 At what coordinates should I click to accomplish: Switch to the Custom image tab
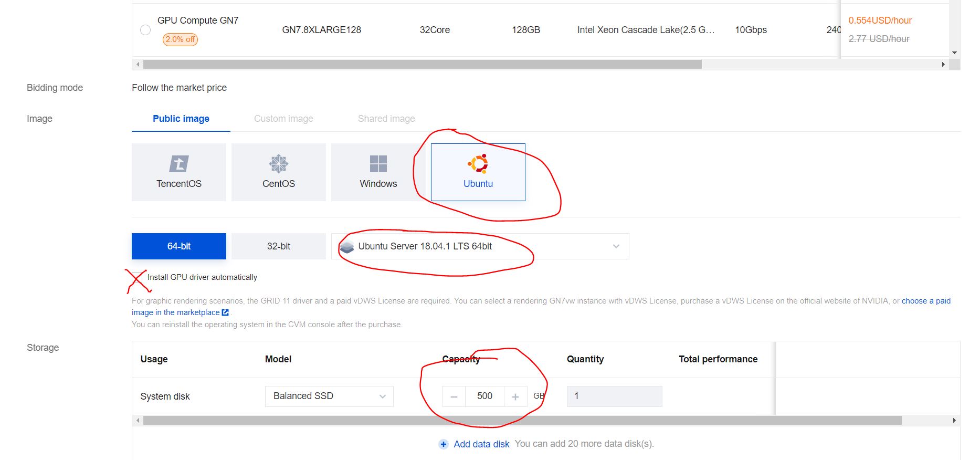(283, 119)
